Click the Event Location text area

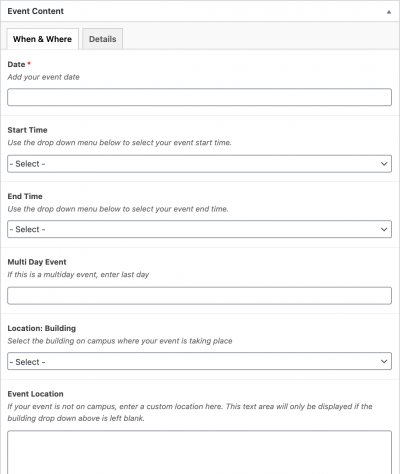pos(199,452)
